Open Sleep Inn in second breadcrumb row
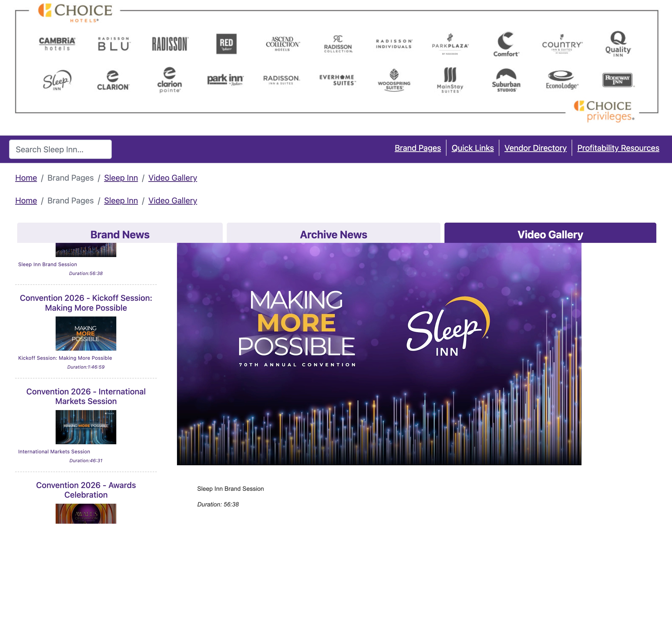Image resolution: width=672 pixels, height=635 pixels. click(x=121, y=200)
